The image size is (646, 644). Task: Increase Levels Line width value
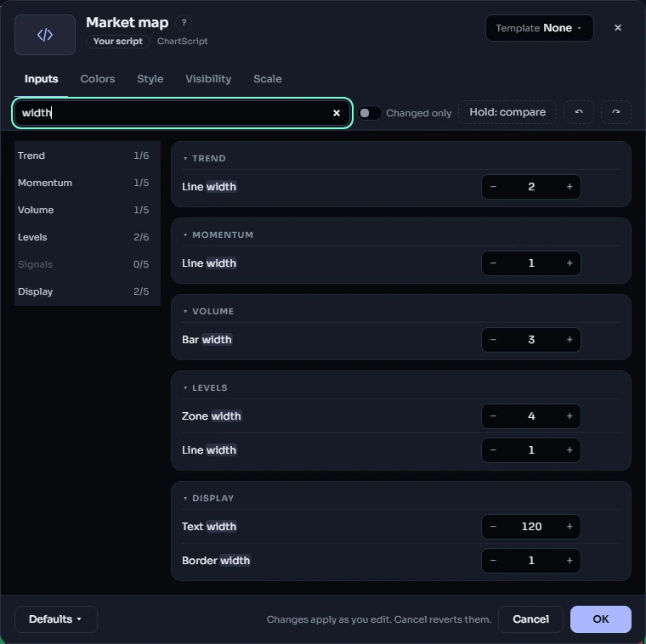click(569, 450)
